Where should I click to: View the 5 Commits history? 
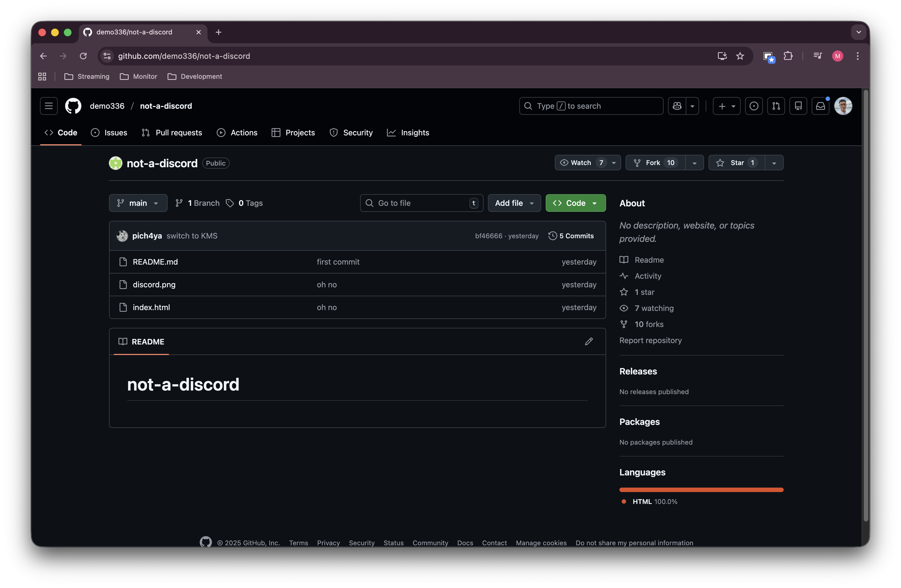571,236
